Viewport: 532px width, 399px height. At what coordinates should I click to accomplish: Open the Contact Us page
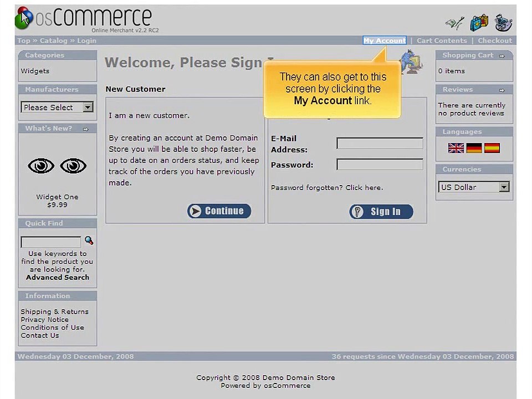(40, 336)
